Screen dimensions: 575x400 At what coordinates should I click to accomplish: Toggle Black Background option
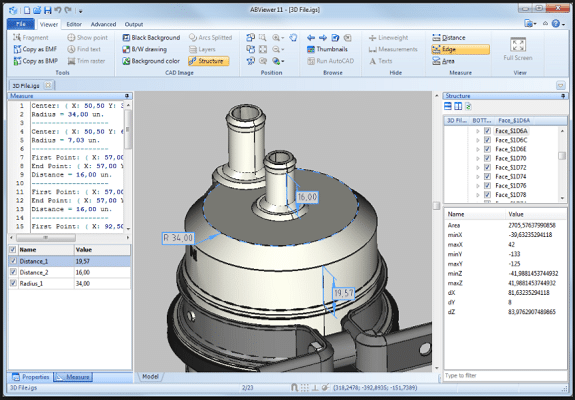151,37
